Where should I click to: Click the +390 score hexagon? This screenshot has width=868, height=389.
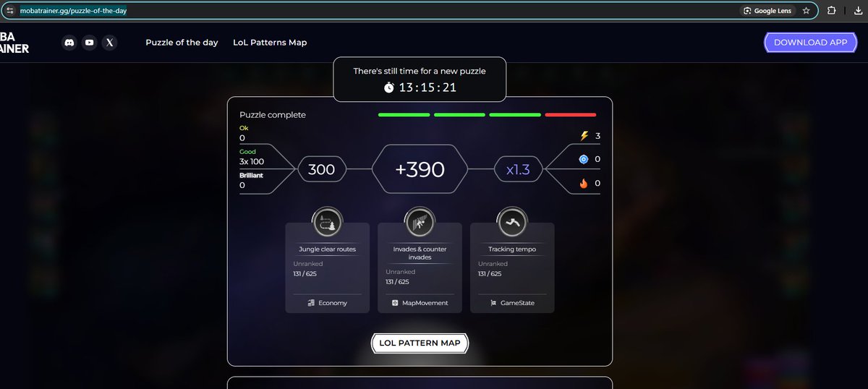420,170
